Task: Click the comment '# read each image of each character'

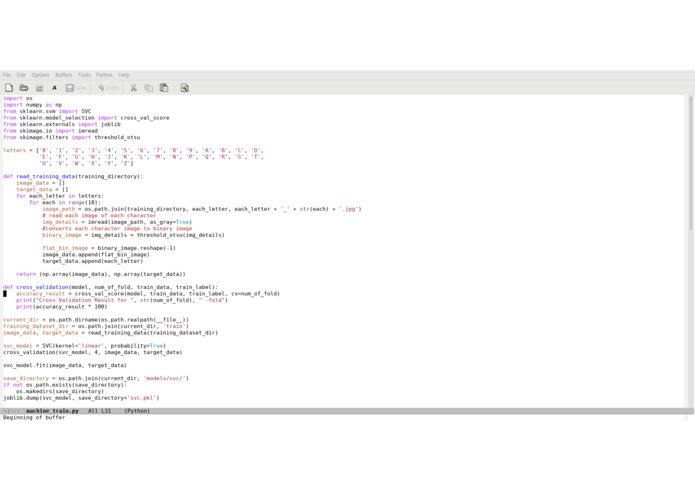Action: (x=99, y=215)
